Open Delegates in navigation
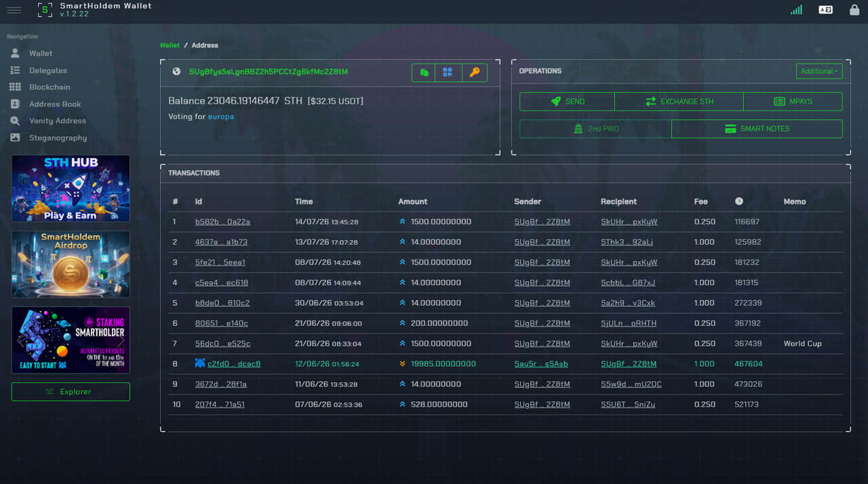The height and width of the screenshot is (484, 868). (x=48, y=70)
